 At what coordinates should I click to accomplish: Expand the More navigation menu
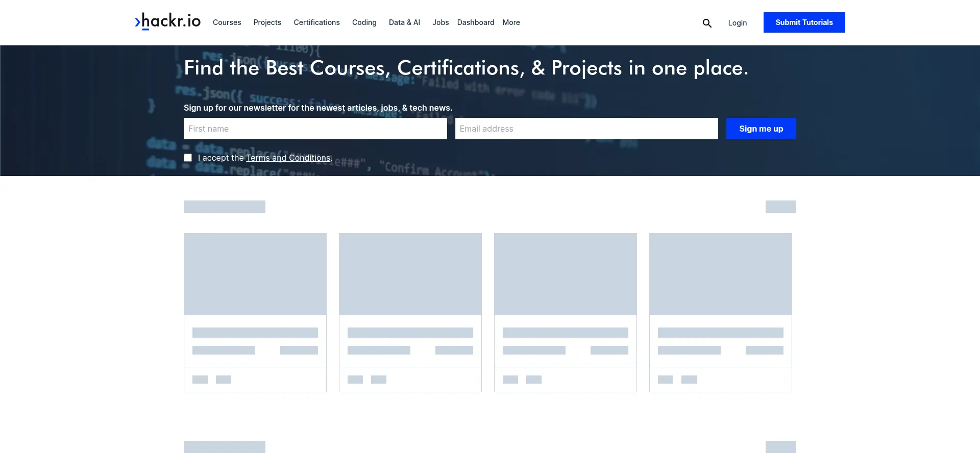[x=511, y=22]
